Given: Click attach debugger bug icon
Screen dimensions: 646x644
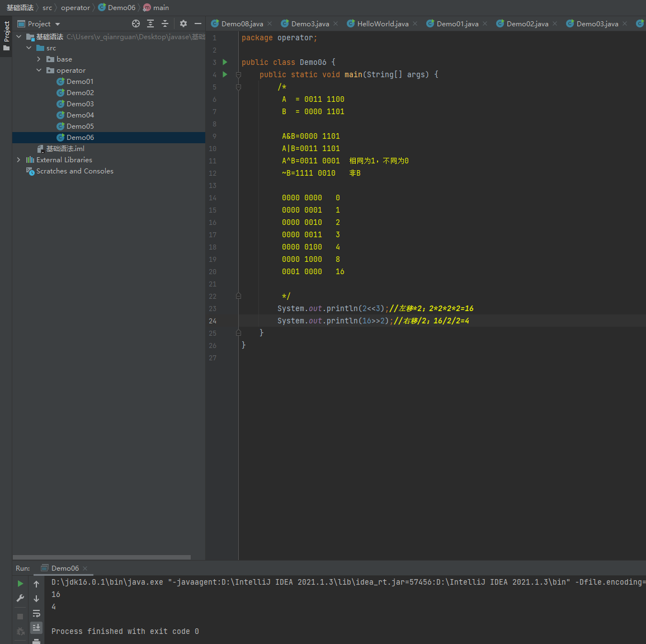Looking at the screenshot, I should coord(20,631).
